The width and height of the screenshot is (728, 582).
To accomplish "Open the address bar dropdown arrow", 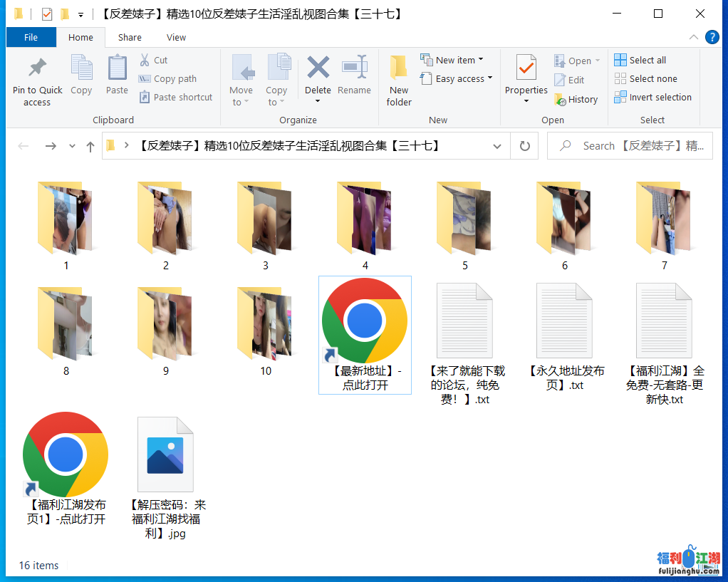I will point(497,145).
